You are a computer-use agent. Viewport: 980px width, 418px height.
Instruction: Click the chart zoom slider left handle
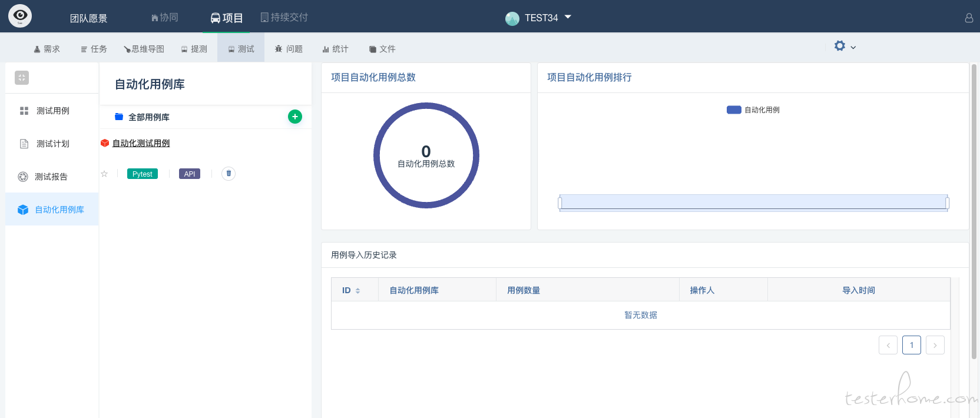[x=559, y=203]
